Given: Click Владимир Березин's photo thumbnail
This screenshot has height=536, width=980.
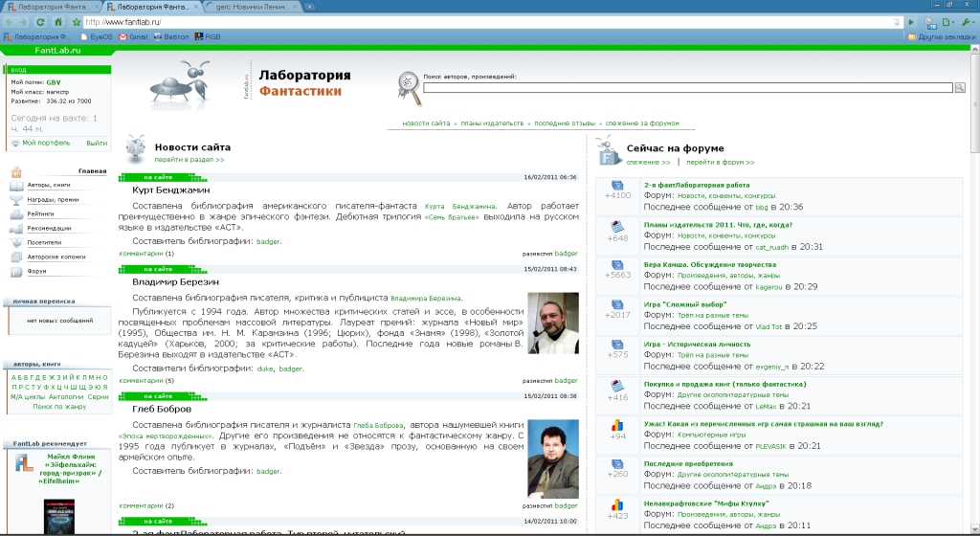Looking at the screenshot, I should (x=553, y=324).
